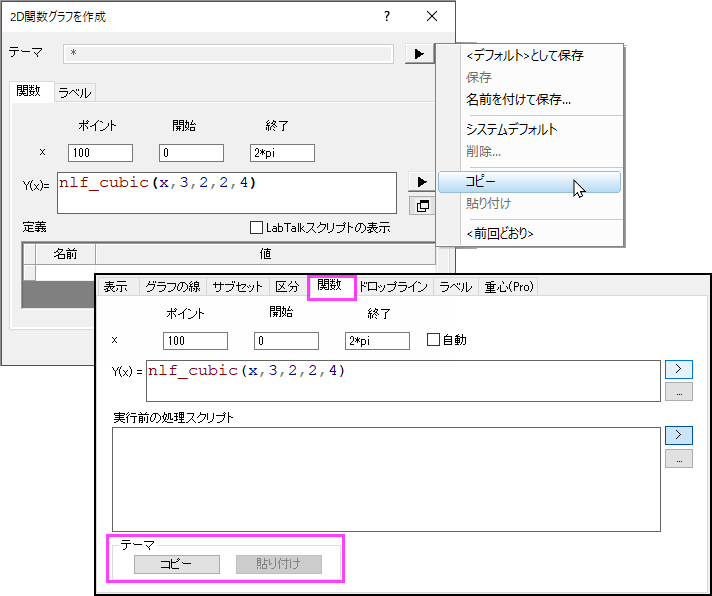Click the テーマ name field showing asterisk

coord(228,54)
